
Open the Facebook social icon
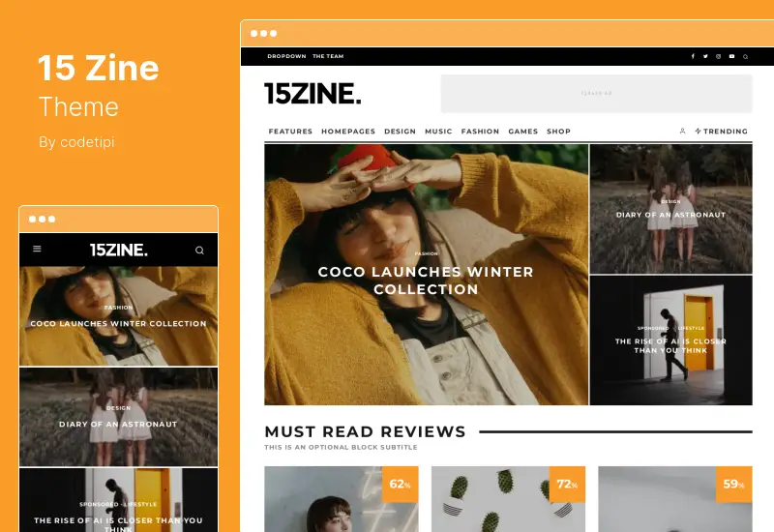pyautogui.click(x=693, y=56)
